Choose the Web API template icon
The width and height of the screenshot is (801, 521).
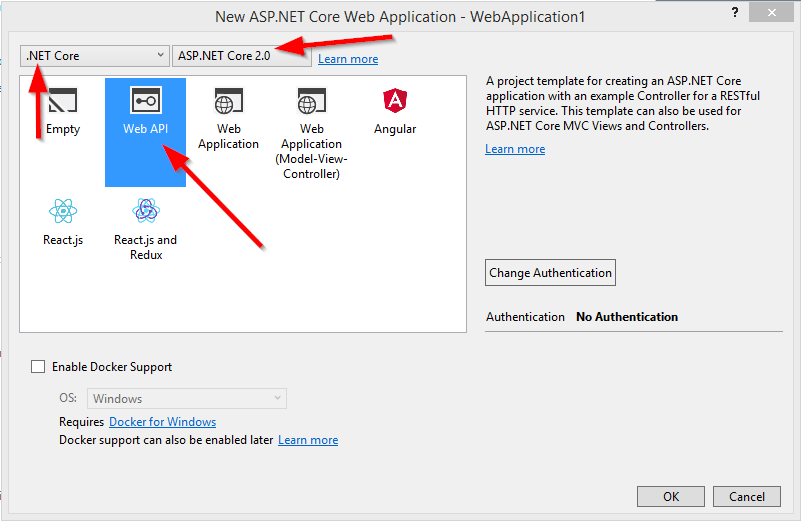point(145,103)
